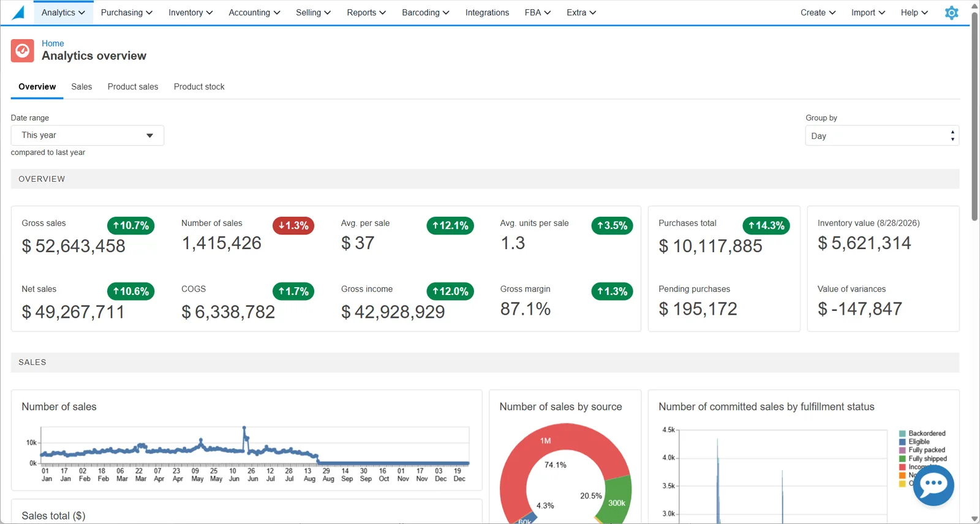Click the Fully shipped legend color swatch

pyautogui.click(x=902, y=458)
